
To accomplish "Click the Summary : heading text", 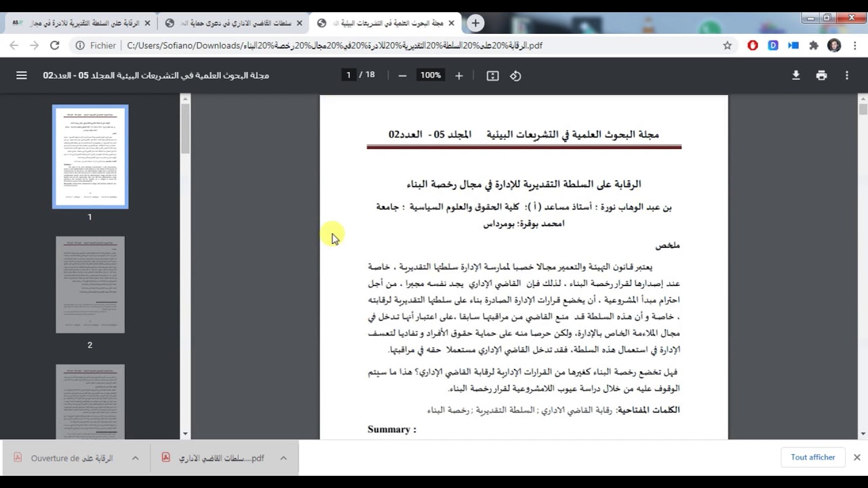I will click(392, 429).
